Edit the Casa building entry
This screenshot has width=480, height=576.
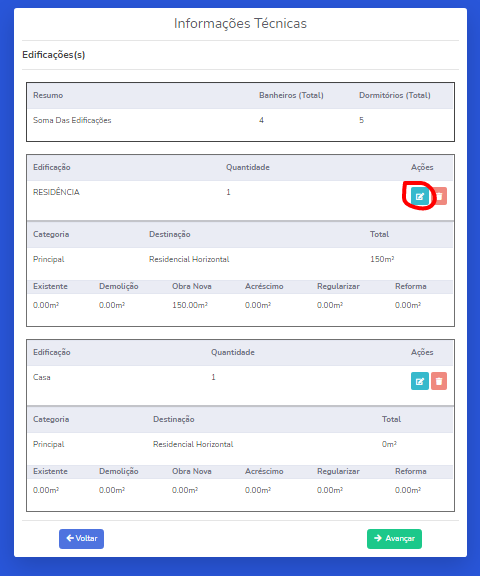(420, 381)
